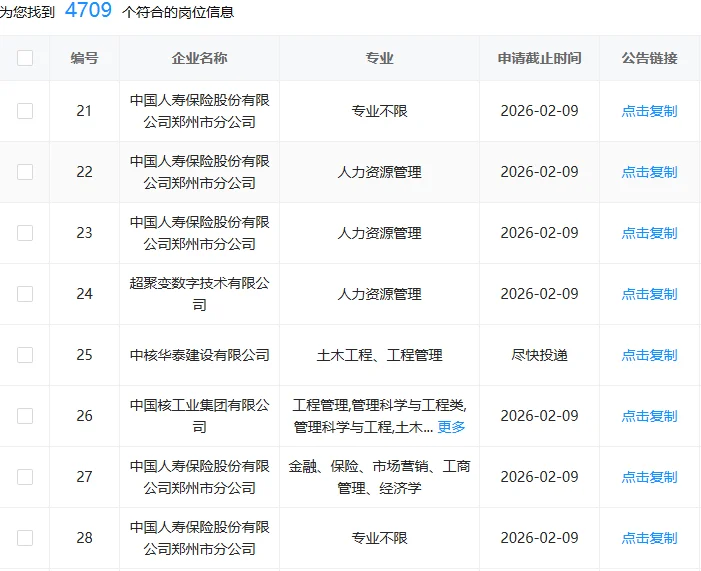
Task: Click the deadline date in row 26
Action: point(539,416)
